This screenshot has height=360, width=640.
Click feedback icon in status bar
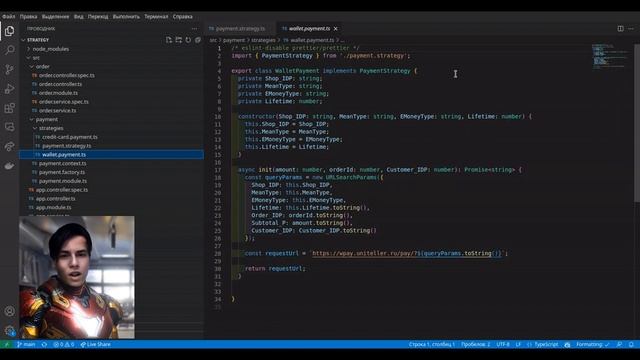tap(620, 344)
